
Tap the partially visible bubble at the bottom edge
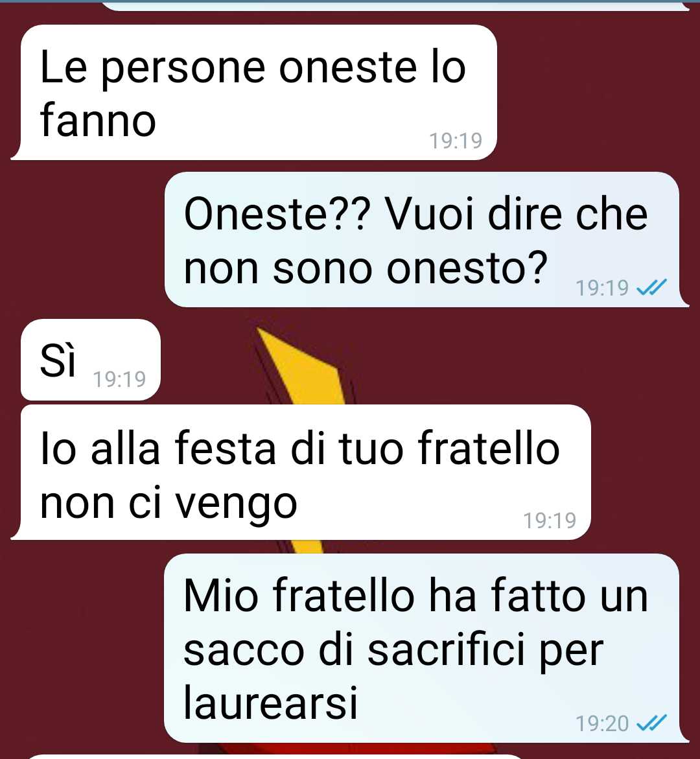[276, 756]
